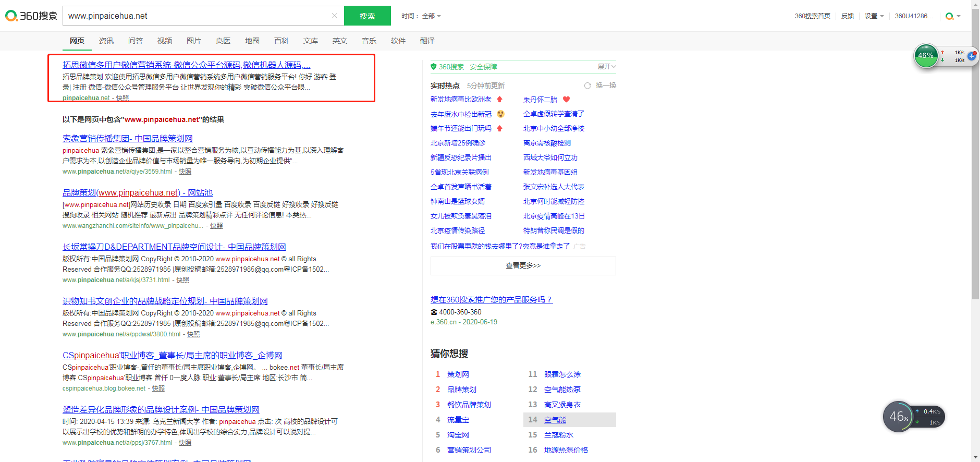This screenshot has width=980, height=462.
Task: Switch to the 图片 tab
Action: click(194, 41)
